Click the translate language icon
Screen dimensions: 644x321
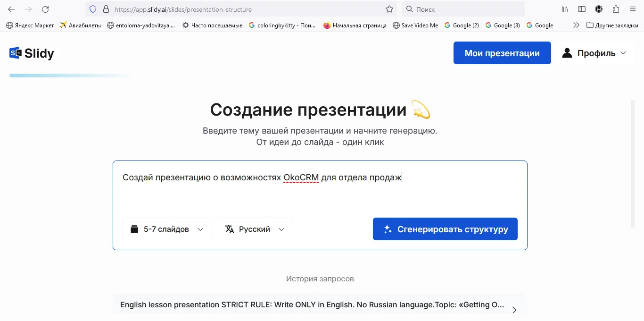click(x=230, y=229)
